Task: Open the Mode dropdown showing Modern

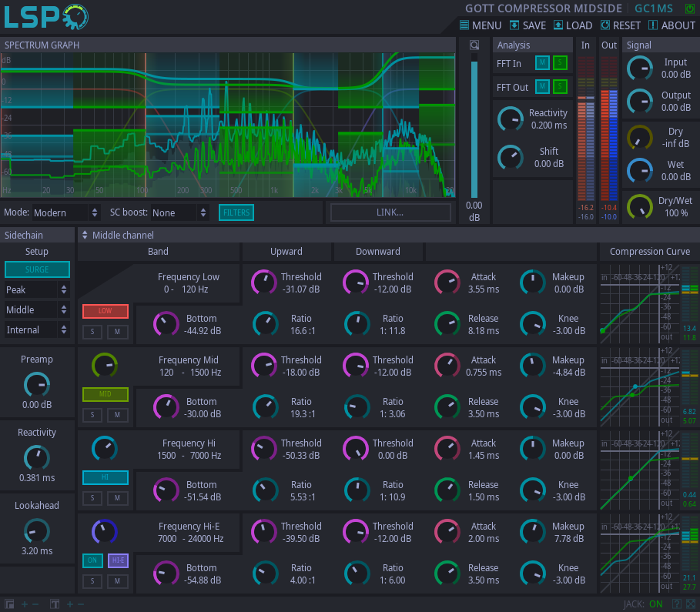Action: click(x=65, y=212)
